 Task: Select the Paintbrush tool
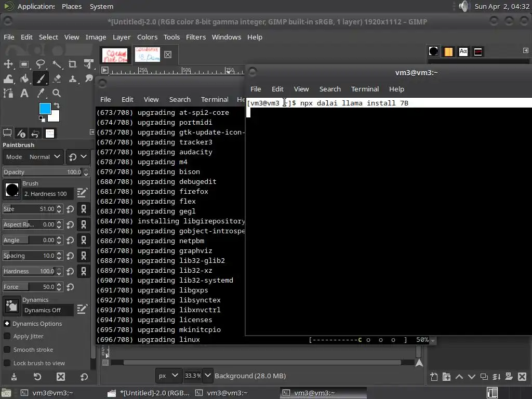coord(41,79)
